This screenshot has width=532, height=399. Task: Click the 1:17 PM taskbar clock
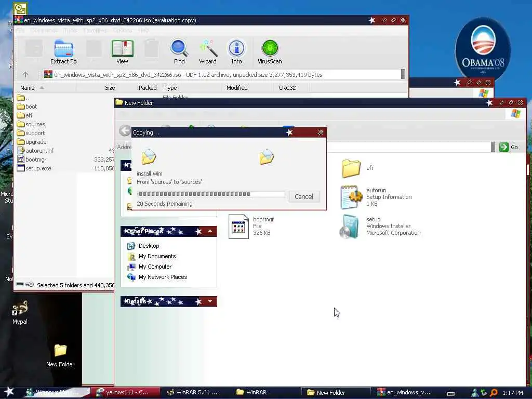[513, 393]
